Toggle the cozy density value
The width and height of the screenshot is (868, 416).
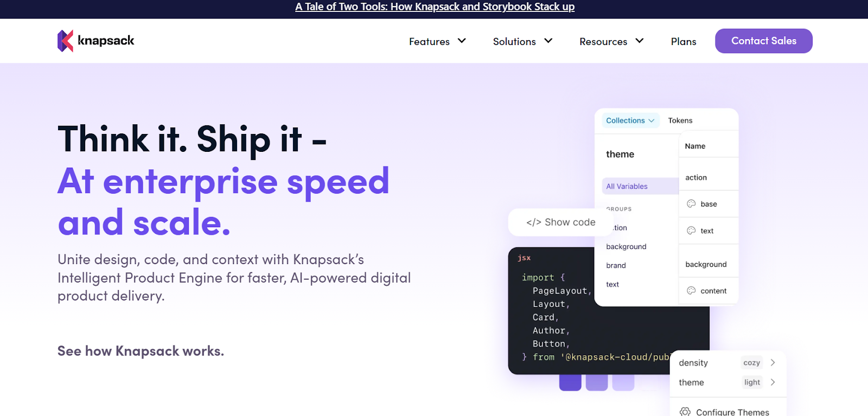[751, 363]
